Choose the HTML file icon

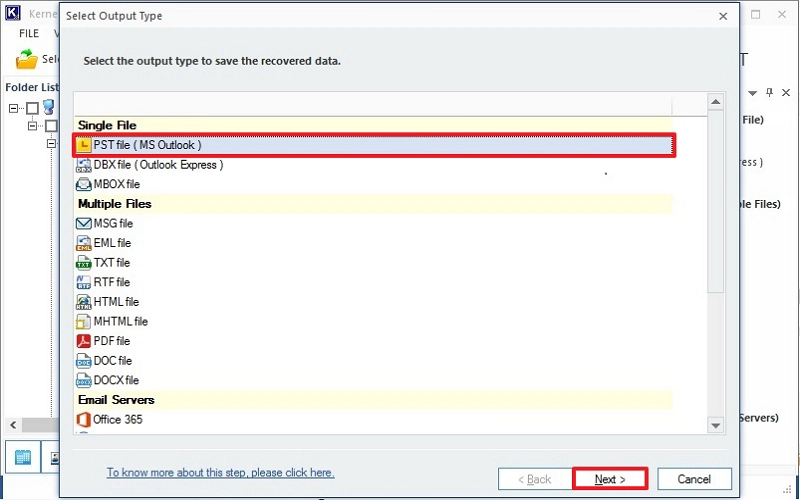point(85,302)
